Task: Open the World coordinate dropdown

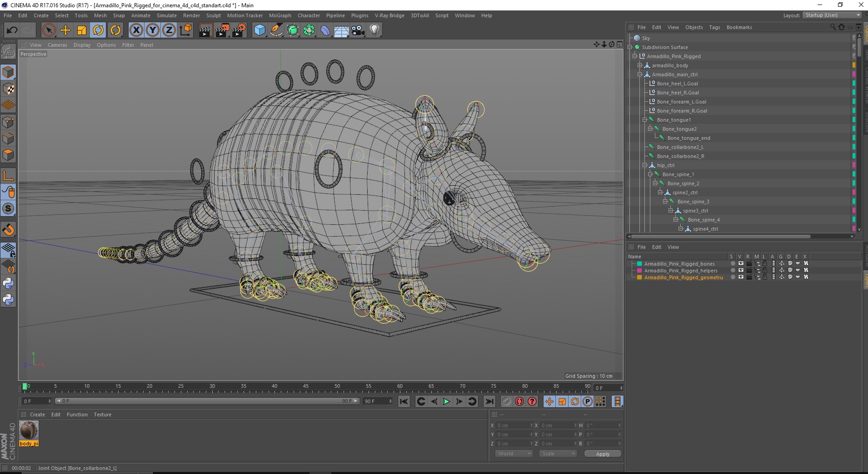Action: click(514, 454)
